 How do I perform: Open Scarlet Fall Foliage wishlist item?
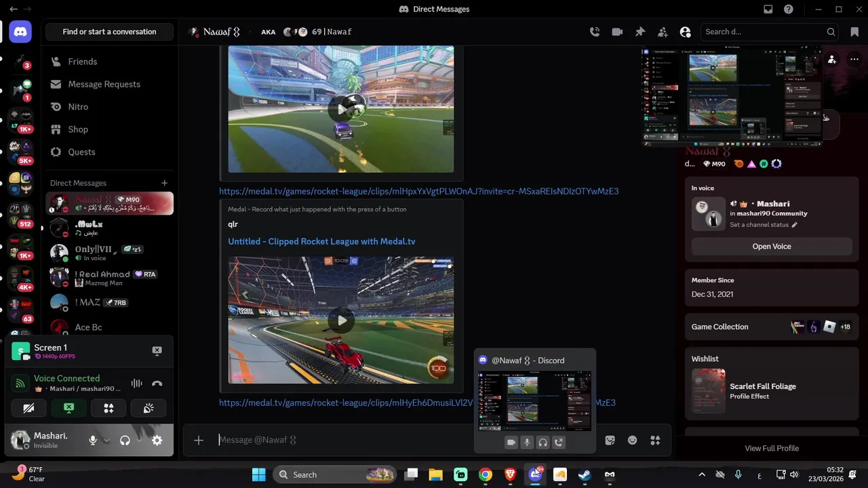(772, 391)
